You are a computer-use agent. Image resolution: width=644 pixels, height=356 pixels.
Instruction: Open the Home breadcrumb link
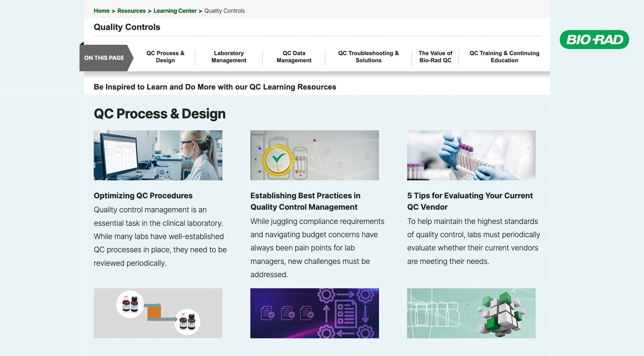(x=101, y=11)
